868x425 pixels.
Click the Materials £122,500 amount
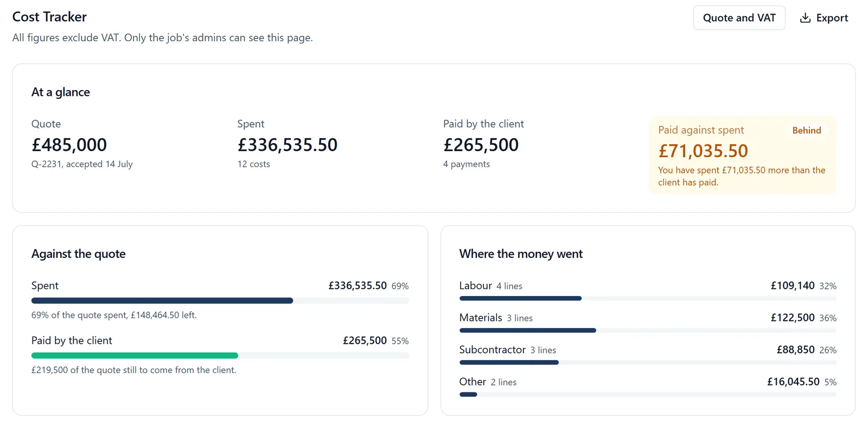[x=793, y=318]
